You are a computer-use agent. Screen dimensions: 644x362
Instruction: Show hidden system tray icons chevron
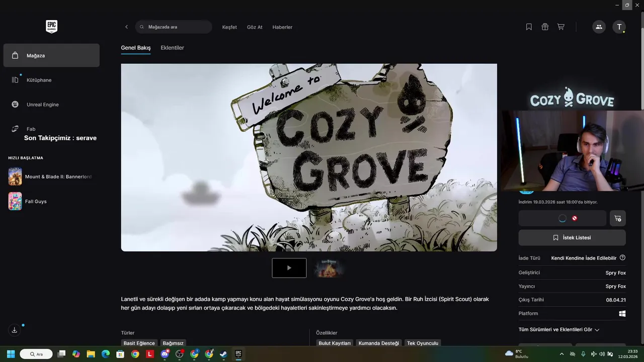561,354
